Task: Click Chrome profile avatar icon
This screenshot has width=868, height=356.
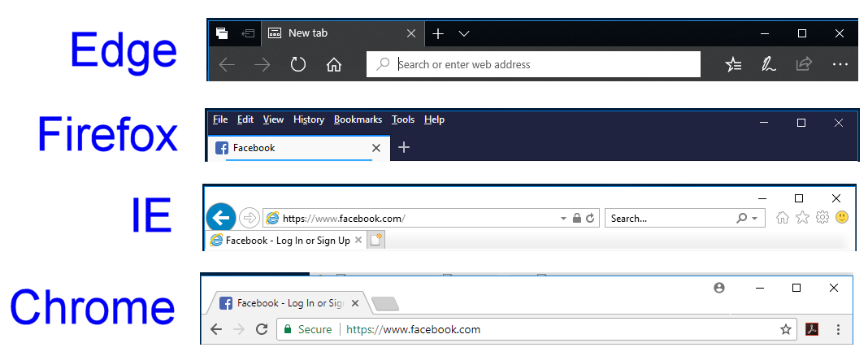Action: pos(719,288)
